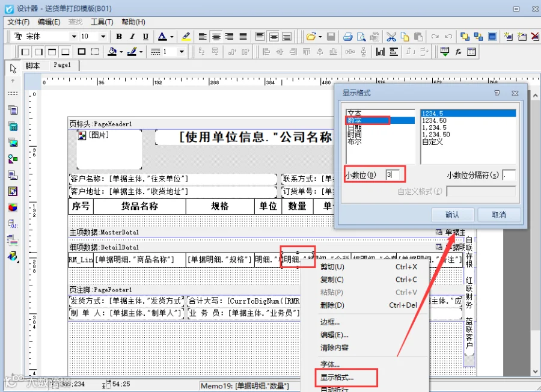Click the 小数位 input field

click(x=393, y=174)
